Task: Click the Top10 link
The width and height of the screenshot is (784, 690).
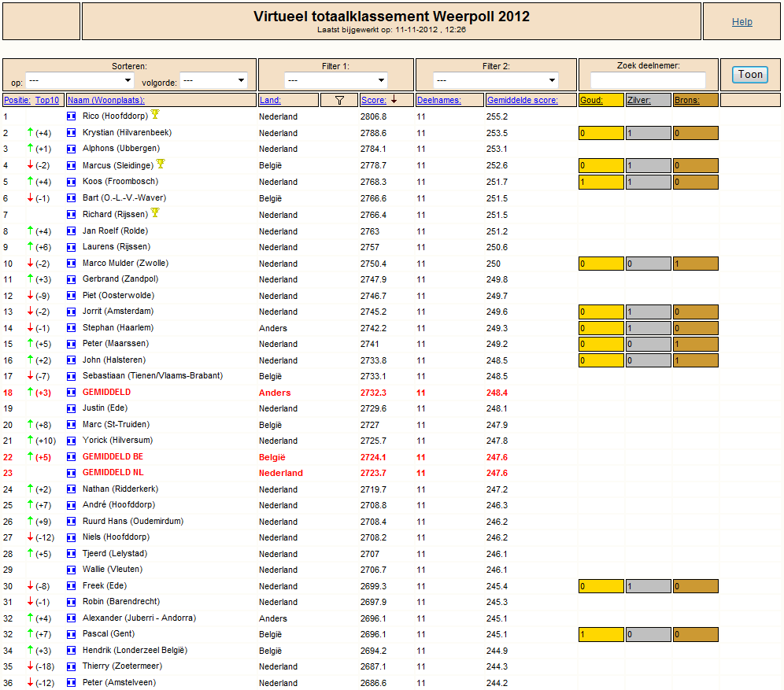Action: (47, 100)
